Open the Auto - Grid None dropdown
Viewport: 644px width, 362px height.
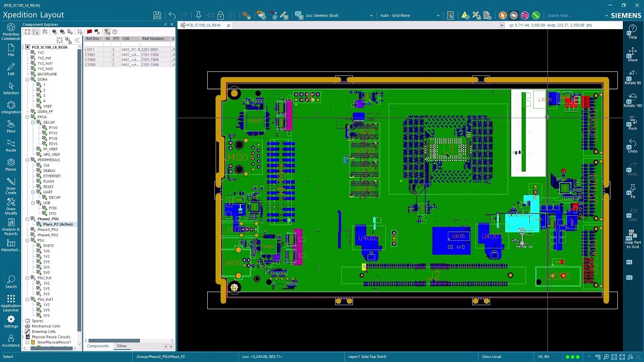pyautogui.click(x=438, y=16)
